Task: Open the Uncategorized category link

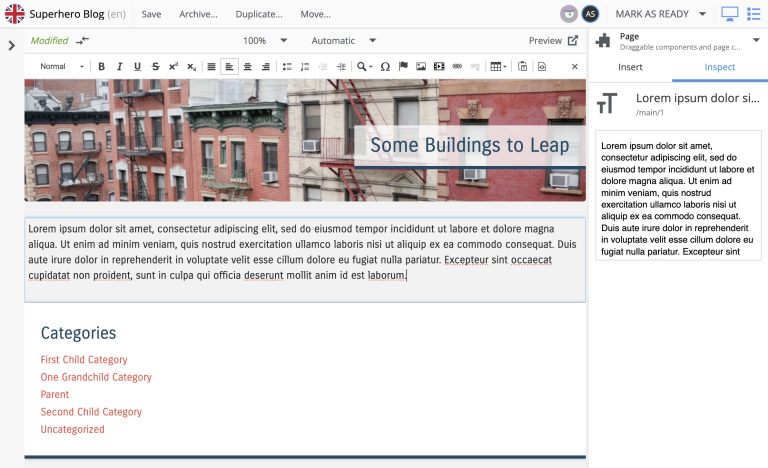Action: coord(72,429)
